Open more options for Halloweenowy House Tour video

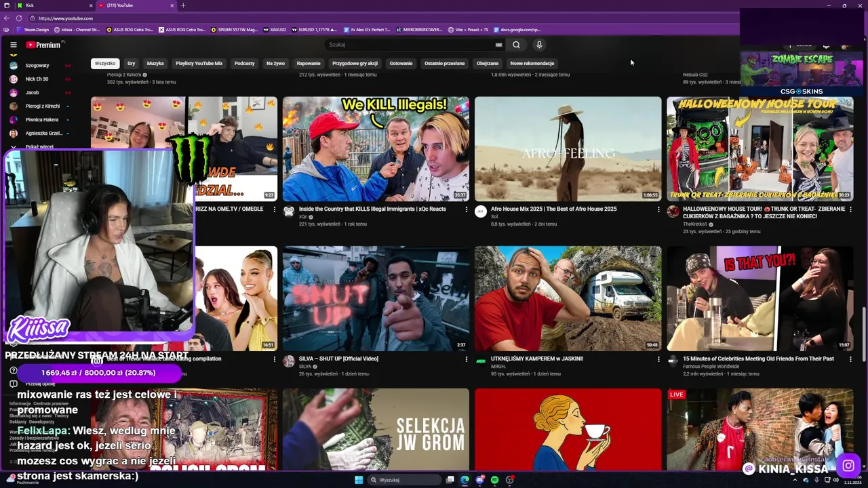[x=850, y=209]
